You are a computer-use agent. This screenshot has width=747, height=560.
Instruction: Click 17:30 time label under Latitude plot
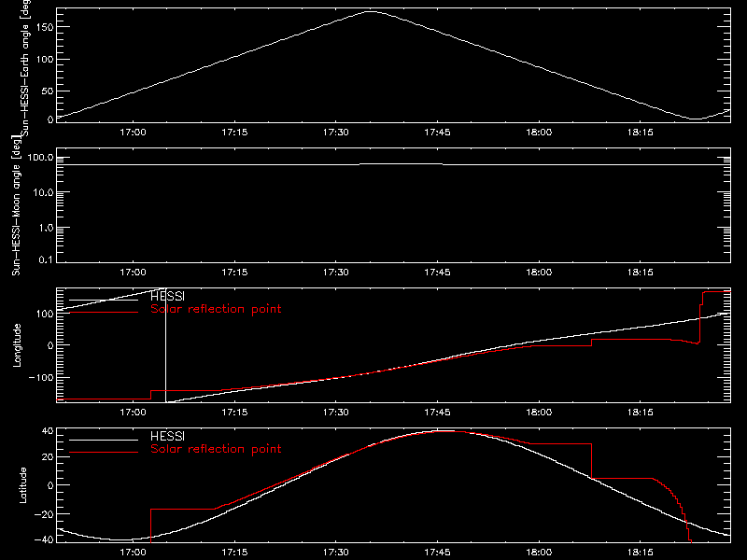pyautogui.click(x=336, y=553)
